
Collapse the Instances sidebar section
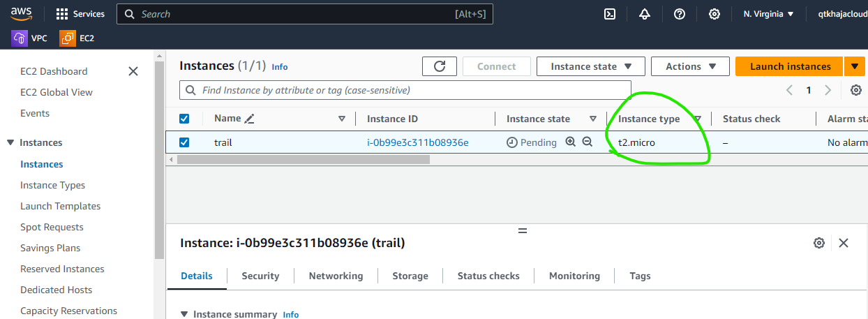pos(10,142)
